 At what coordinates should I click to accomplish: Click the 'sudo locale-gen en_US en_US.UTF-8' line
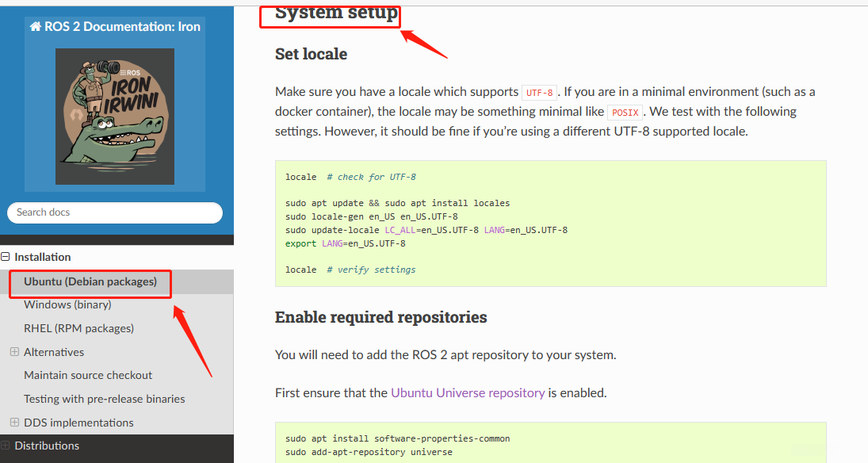click(x=372, y=216)
